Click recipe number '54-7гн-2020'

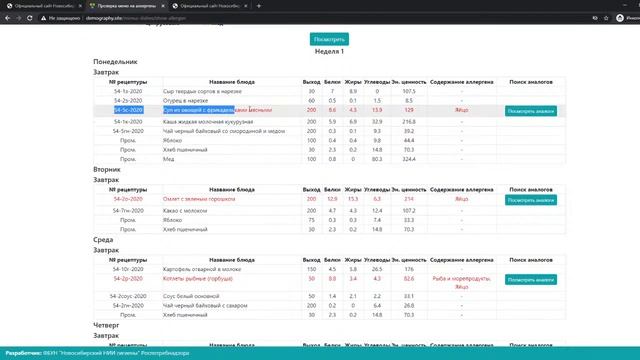pyautogui.click(x=128, y=211)
